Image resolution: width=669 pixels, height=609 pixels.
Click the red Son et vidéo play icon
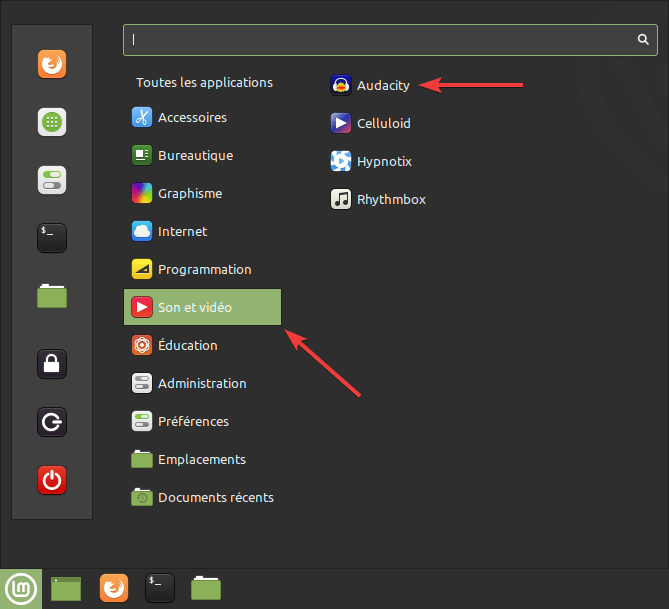[142, 307]
